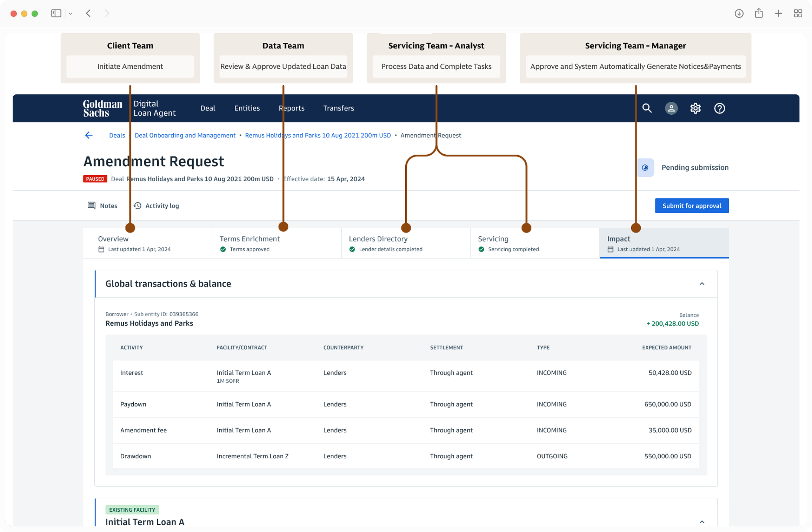Open the Deal menu

(208, 108)
